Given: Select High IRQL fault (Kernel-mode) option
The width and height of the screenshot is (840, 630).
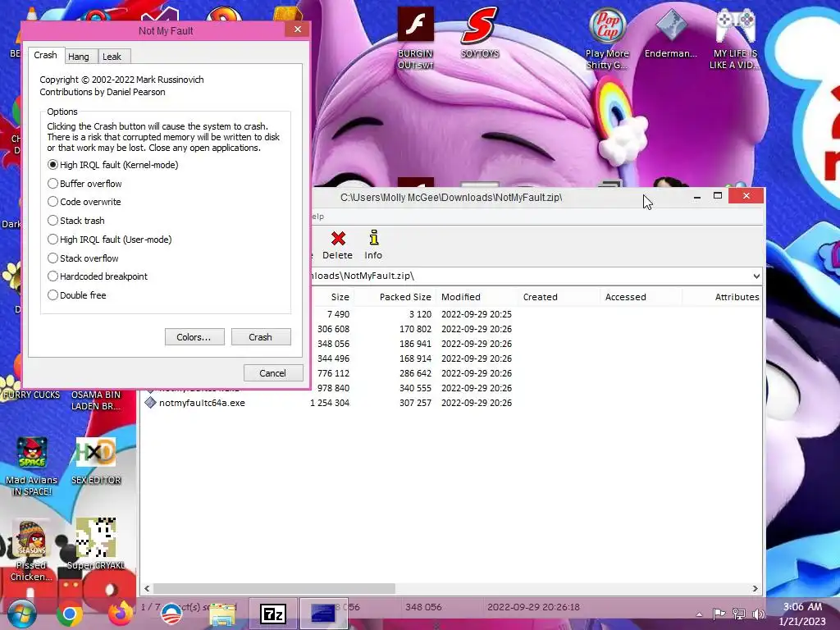Looking at the screenshot, I should (113, 165).
